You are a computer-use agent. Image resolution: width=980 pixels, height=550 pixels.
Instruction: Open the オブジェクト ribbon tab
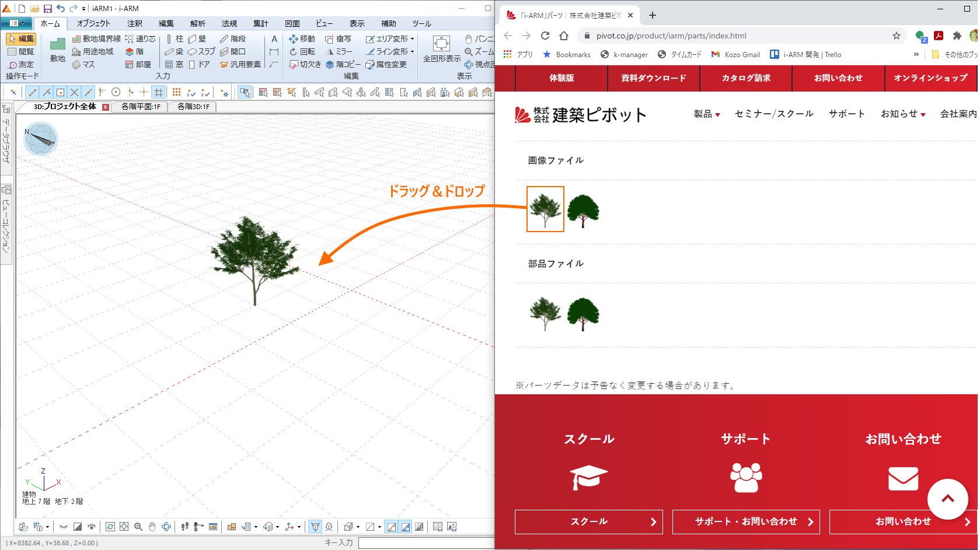point(93,23)
